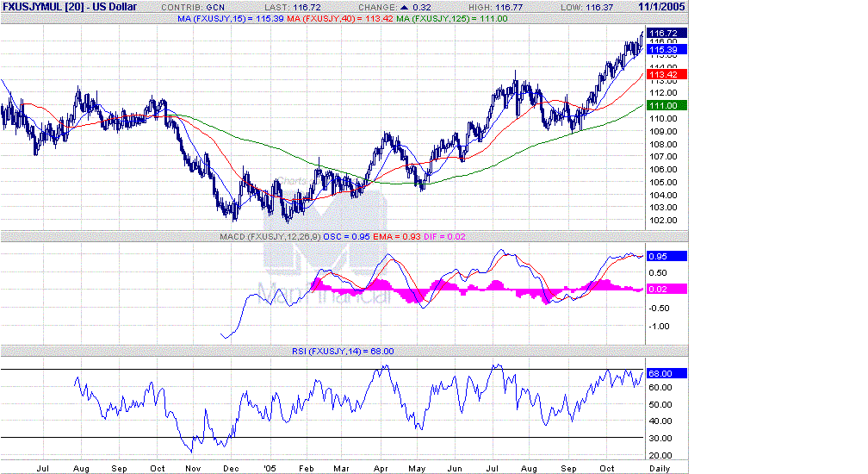Viewport: 868px width, 474px height.
Task: Click the -0.50 MACD axis label
Action: tap(659, 309)
